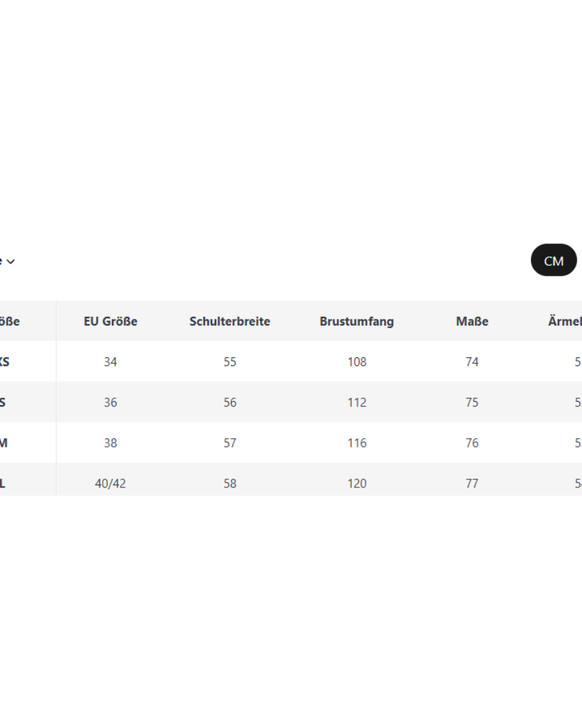Select EU size 40/42 cell
The width and height of the screenshot is (582, 728).
point(110,483)
